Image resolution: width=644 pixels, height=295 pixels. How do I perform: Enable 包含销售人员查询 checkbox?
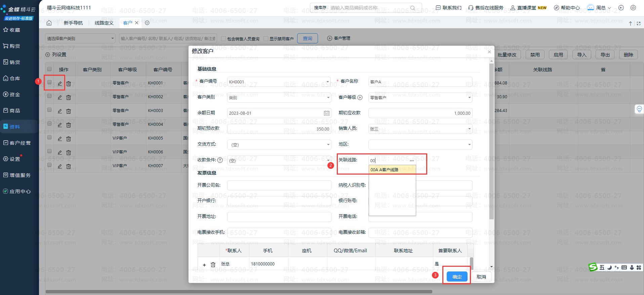(224, 39)
